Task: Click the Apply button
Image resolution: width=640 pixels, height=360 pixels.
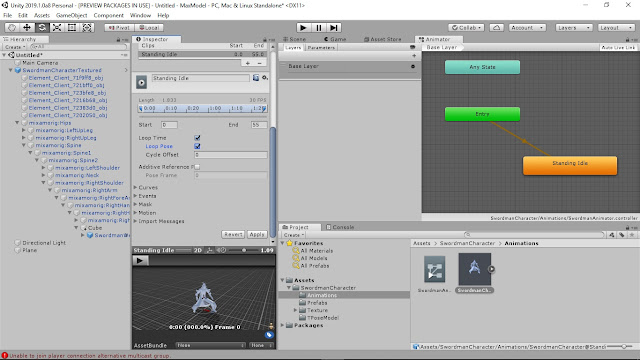Action: click(257, 234)
